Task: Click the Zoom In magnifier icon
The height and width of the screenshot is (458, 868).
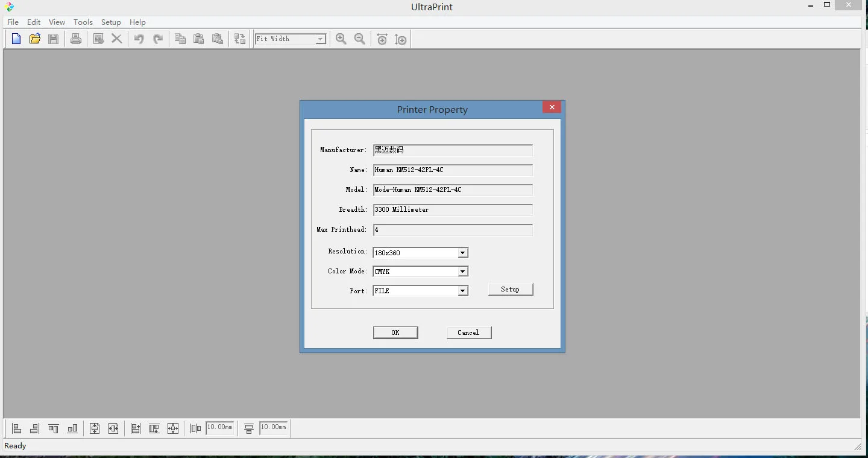Action: [341, 39]
